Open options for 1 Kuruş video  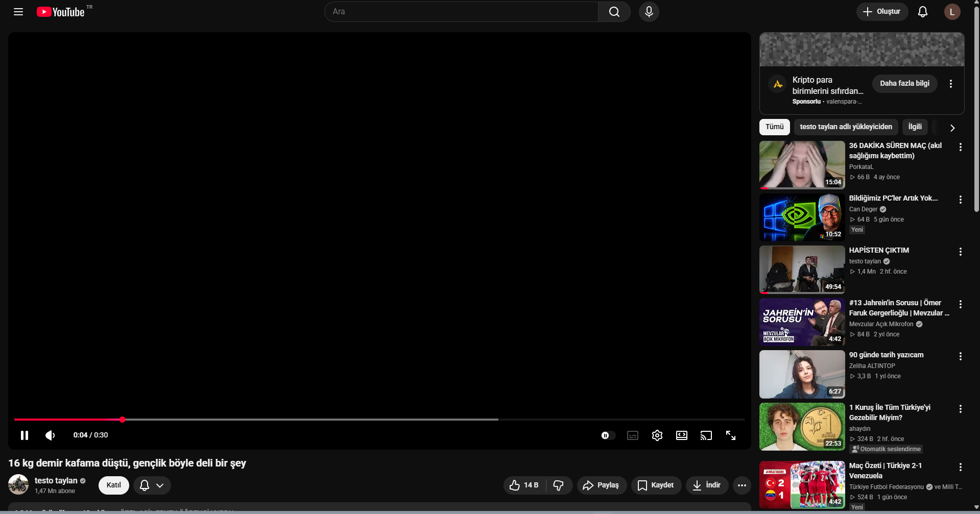click(x=961, y=409)
